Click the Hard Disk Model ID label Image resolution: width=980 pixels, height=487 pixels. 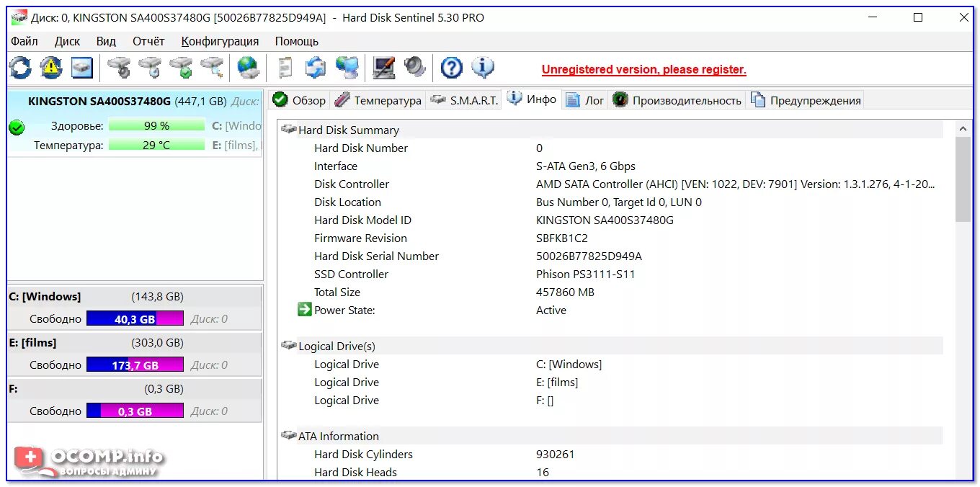point(362,220)
